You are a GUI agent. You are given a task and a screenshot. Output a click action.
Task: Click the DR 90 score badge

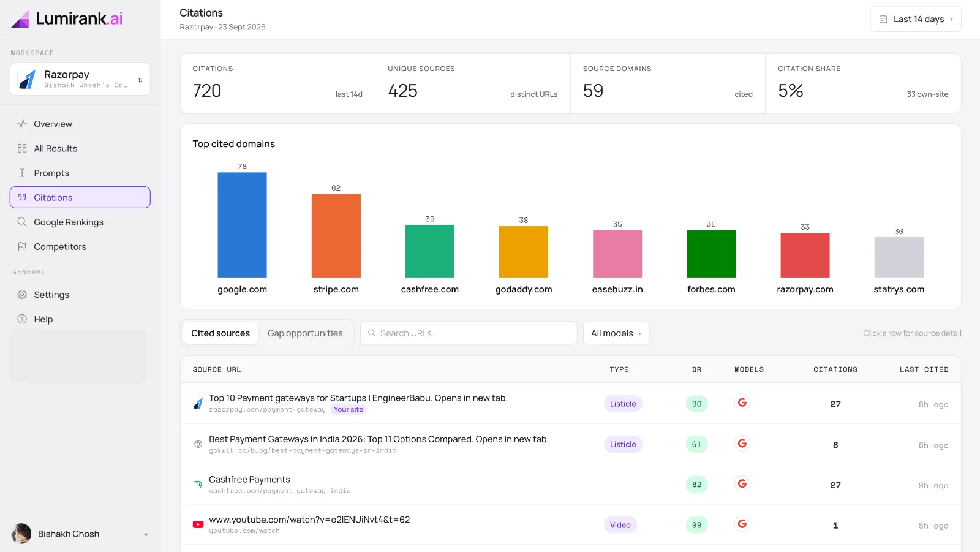click(x=696, y=404)
